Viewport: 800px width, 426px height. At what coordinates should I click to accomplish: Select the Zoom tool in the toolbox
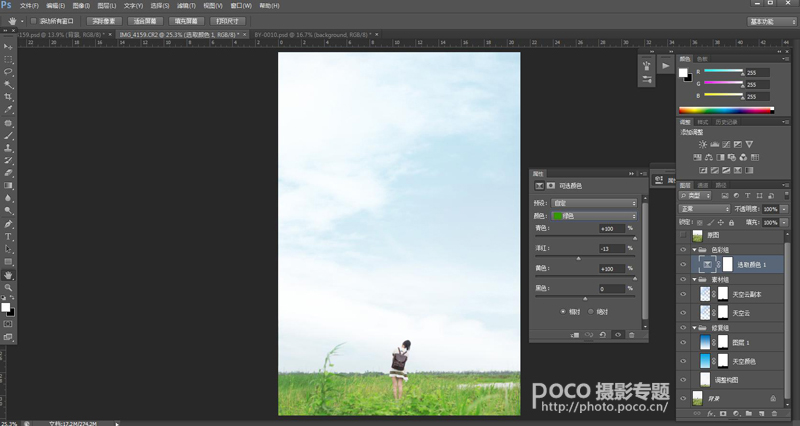pyautogui.click(x=8, y=288)
